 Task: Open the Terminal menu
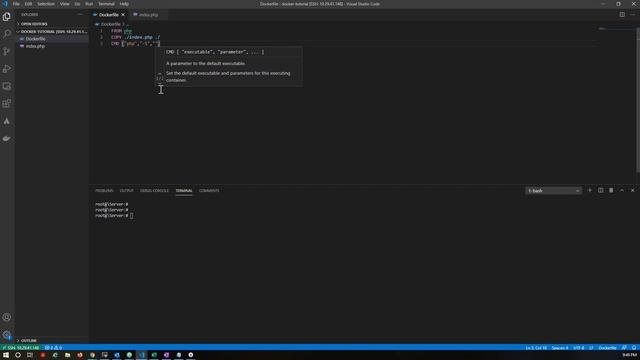point(106,4)
